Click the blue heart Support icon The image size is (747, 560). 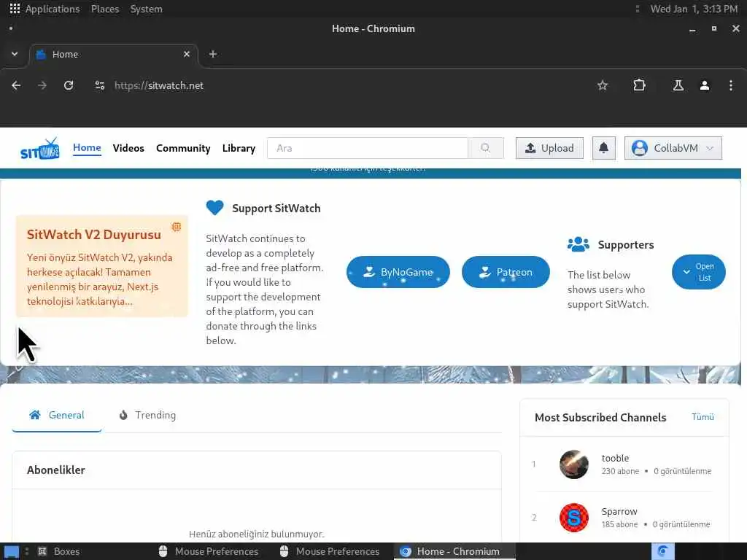point(215,208)
